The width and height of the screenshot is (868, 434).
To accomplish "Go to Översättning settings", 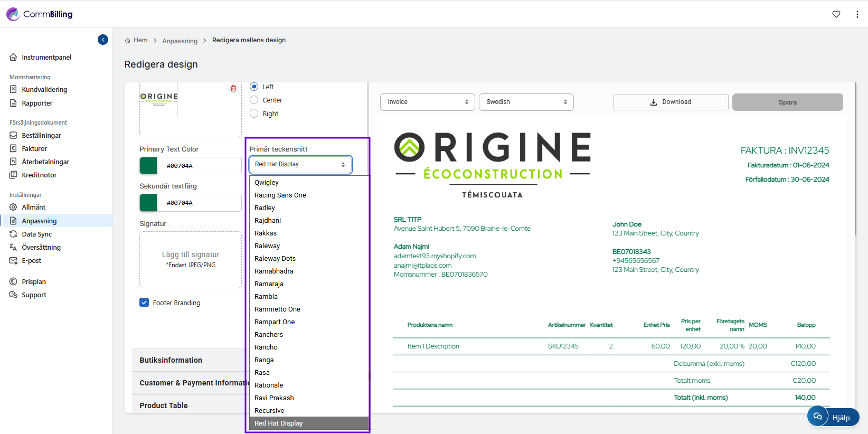I will (41, 248).
